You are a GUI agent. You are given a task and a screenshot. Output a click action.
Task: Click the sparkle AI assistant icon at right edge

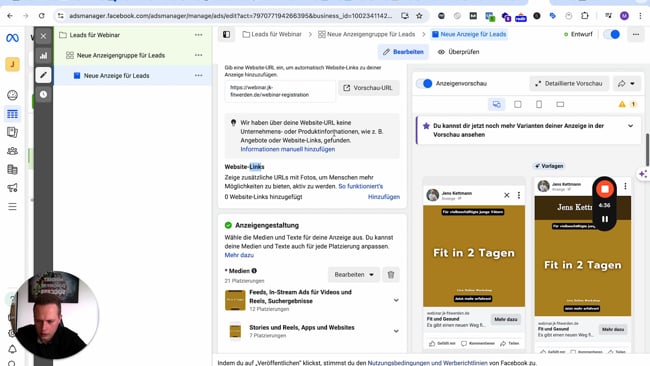coord(643,174)
